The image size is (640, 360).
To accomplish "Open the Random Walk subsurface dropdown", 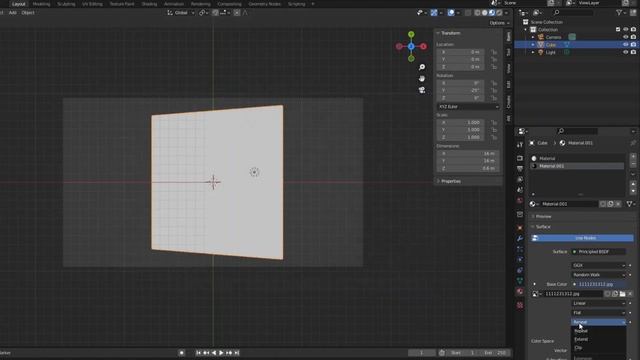I will pos(598,275).
